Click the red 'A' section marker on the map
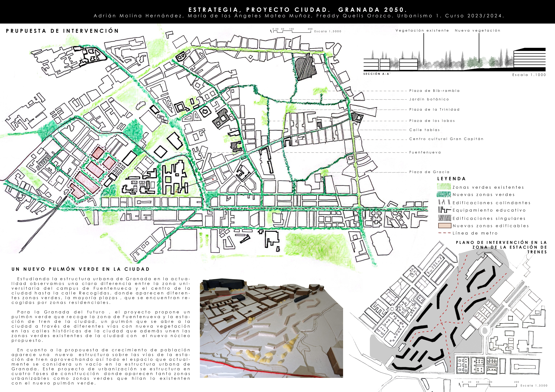Viewport: 555px width, 392px height. point(176,192)
